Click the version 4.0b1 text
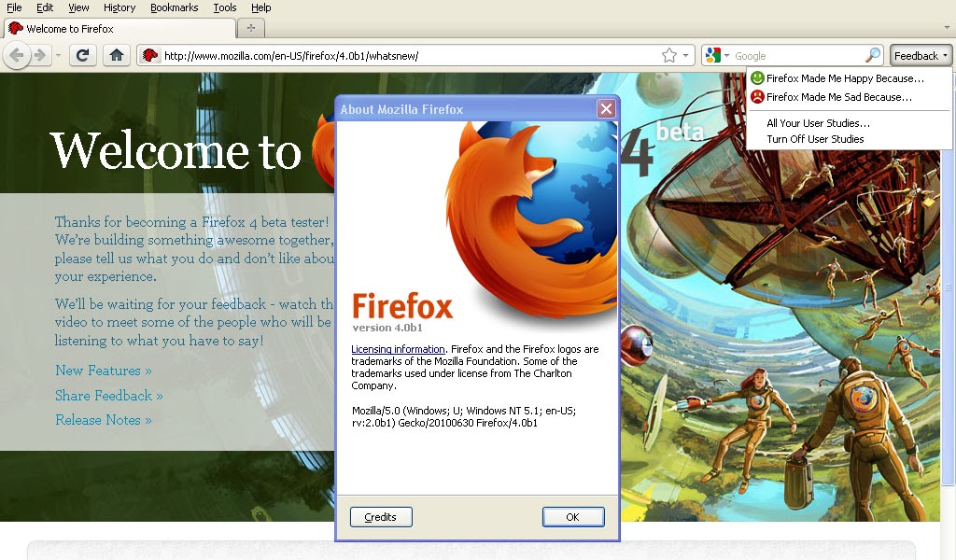956x560 pixels. (387, 328)
